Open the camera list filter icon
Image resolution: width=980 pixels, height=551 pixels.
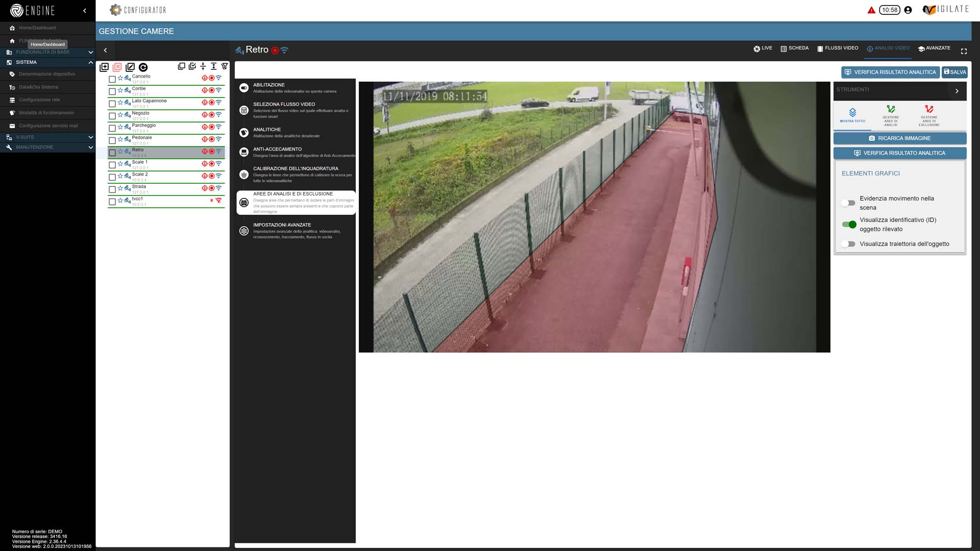click(225, 66)
